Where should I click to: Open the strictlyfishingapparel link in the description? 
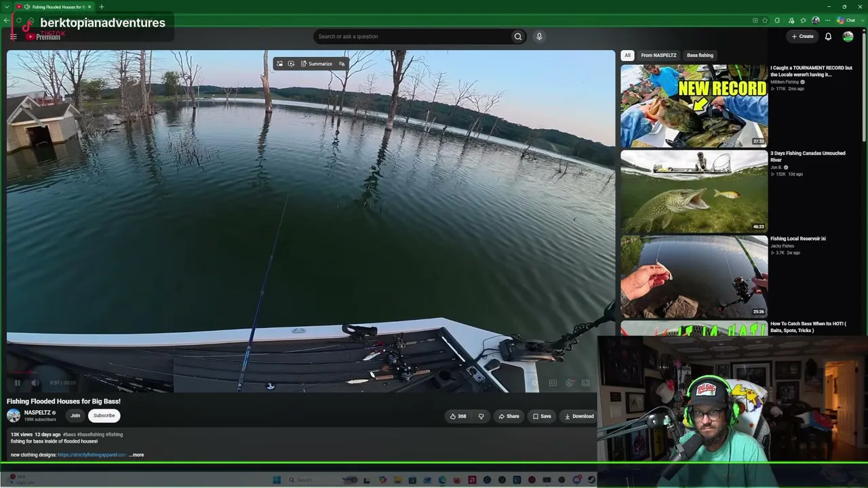[92, 455]
